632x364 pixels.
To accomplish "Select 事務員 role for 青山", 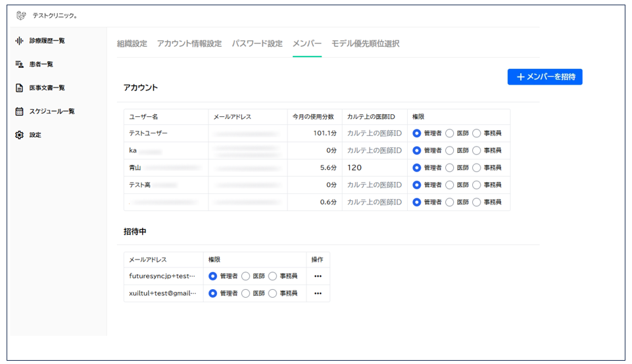I will coord(477,168).
